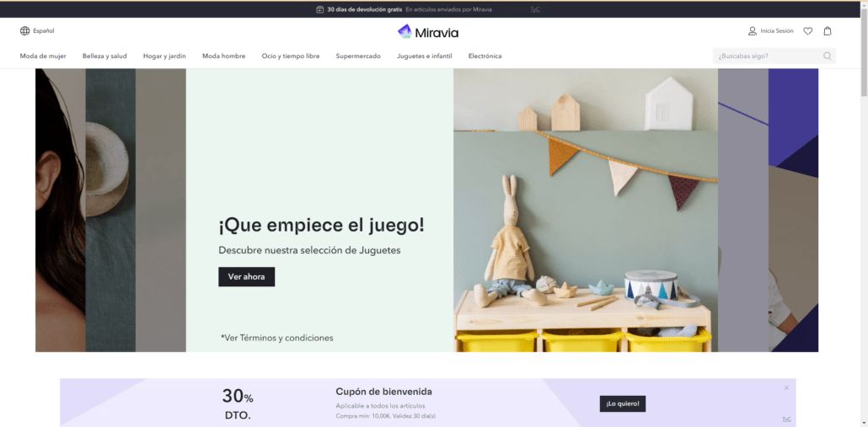The image size is (868, 427).
Task: Open the user account icon
Action: tap(753, 31)
